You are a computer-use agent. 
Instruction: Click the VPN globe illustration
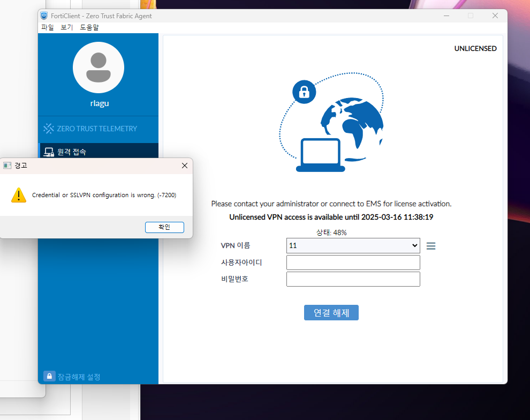pyautogui.click(x=331, y=122)
